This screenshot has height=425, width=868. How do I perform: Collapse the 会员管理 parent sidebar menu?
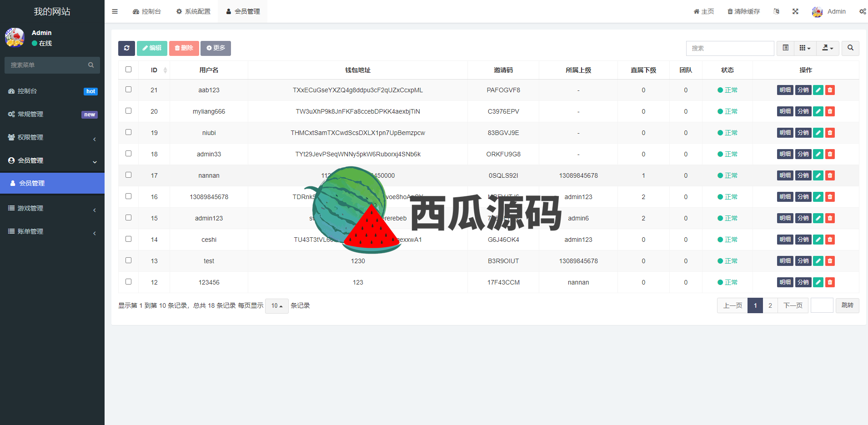pyautogui.click(x=52, y=160)
